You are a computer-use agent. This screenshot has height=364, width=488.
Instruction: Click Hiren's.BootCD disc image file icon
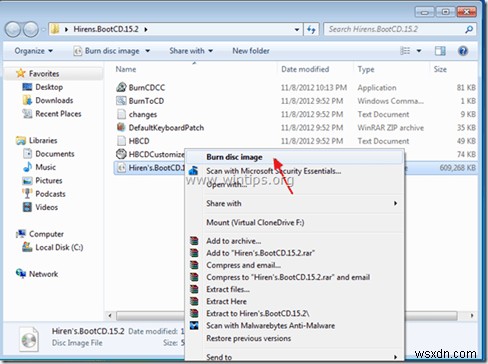(x=121, y=168)
